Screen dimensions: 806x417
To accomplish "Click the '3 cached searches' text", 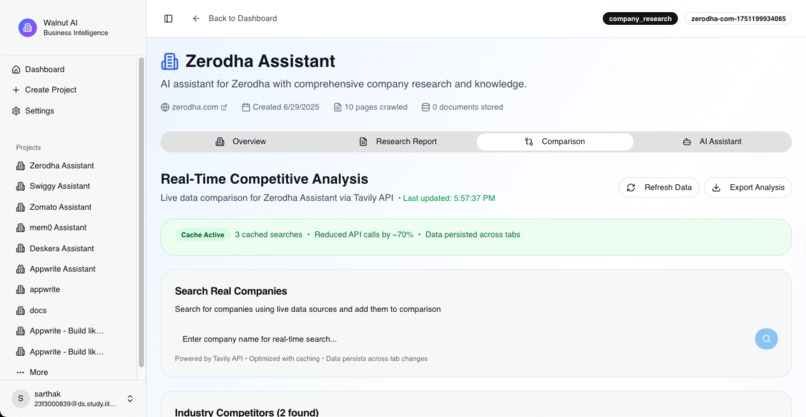I will (x=268, y=234).
